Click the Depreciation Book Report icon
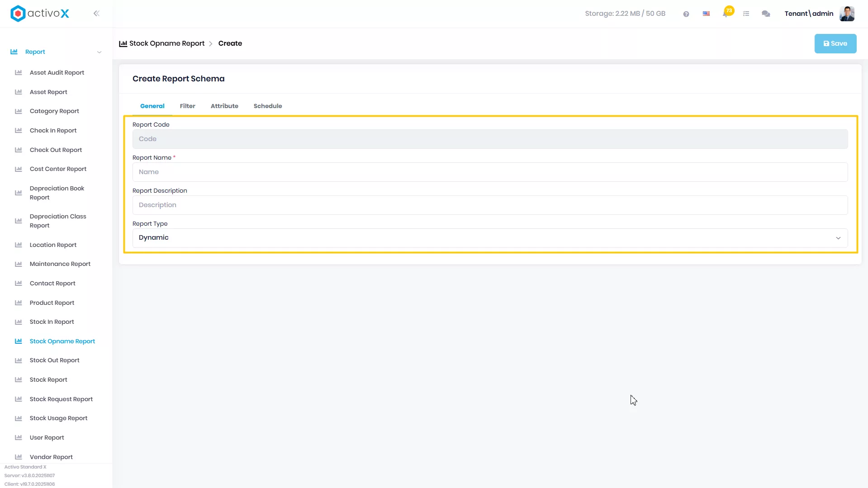 click(19, 193)
